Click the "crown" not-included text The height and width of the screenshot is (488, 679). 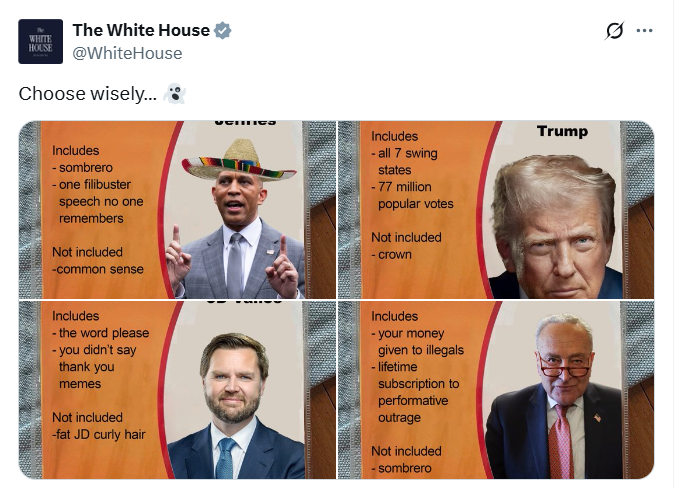[393, 255]
